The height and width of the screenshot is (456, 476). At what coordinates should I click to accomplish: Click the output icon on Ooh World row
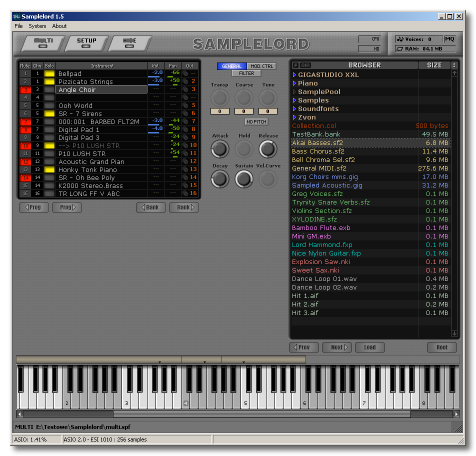(185, 105)
